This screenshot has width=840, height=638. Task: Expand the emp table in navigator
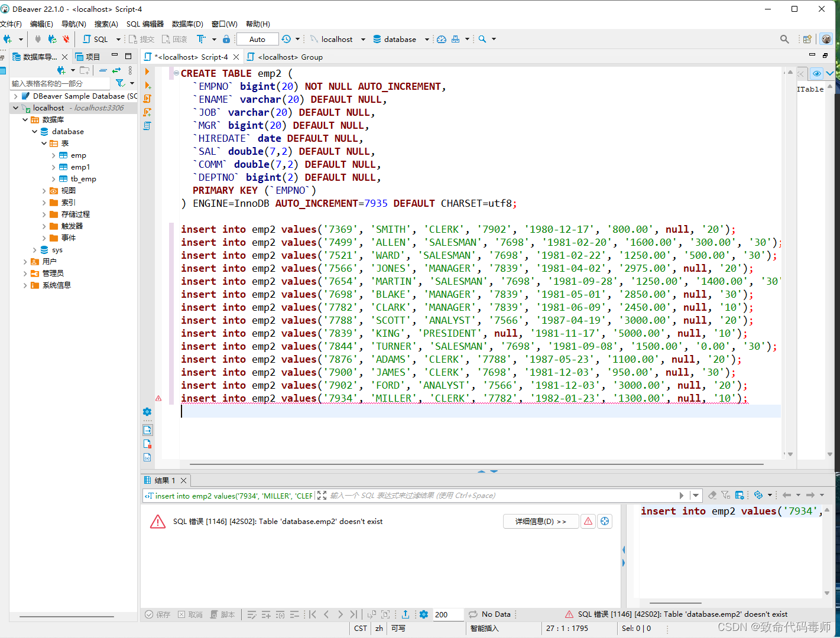coord(54,155)
